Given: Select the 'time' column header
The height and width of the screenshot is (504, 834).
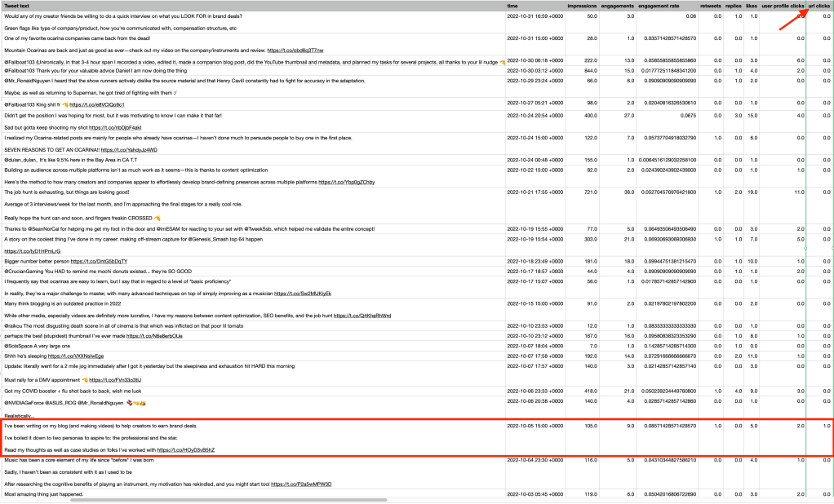Looking at the screenshot, I should click(x=512, y=6).
